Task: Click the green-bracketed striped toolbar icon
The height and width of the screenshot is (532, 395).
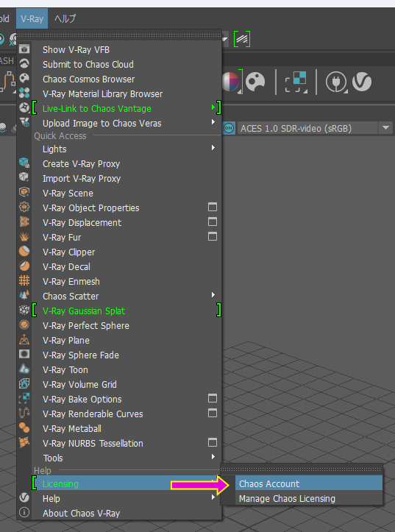Action: [x=242, y=39]
